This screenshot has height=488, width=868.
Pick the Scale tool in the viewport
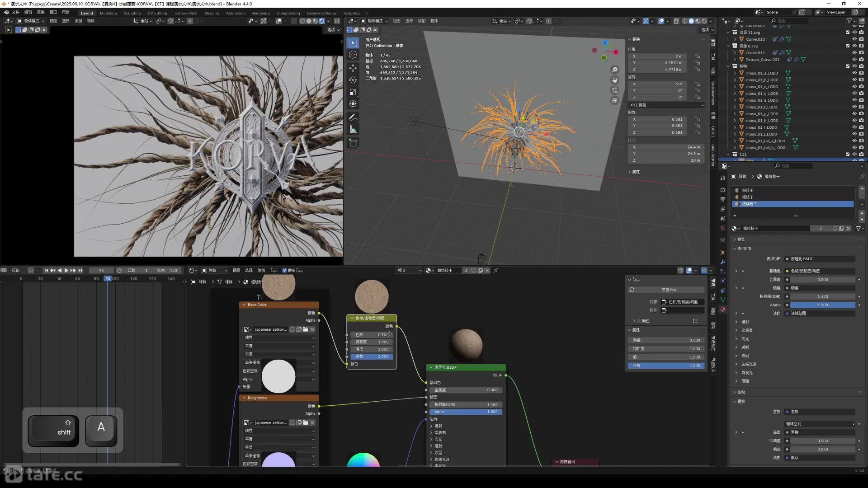coord(353,92)
